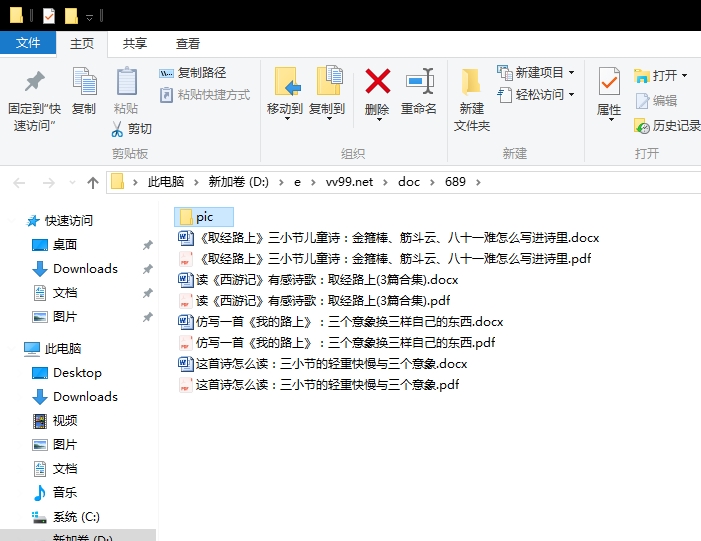701x541 pixels.
Task: Switch to the 共享 (Share) ribbon tab
Action: pos(135,43)
